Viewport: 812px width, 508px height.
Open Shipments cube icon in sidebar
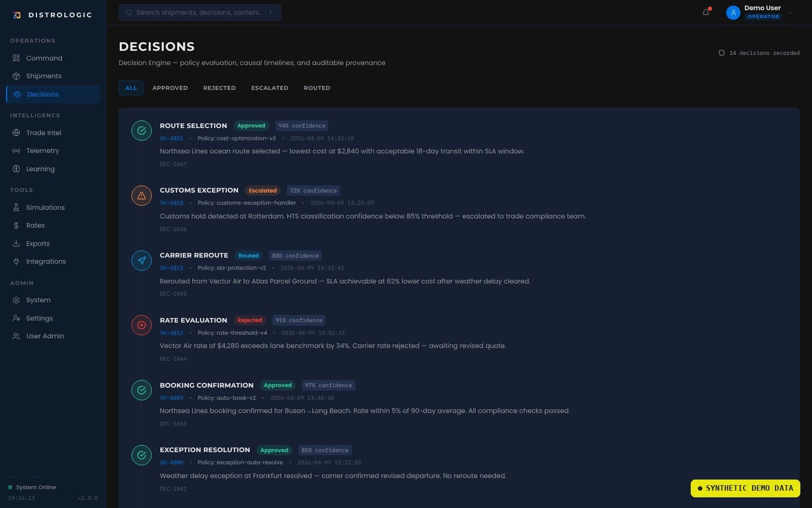(x=16, y=76)
